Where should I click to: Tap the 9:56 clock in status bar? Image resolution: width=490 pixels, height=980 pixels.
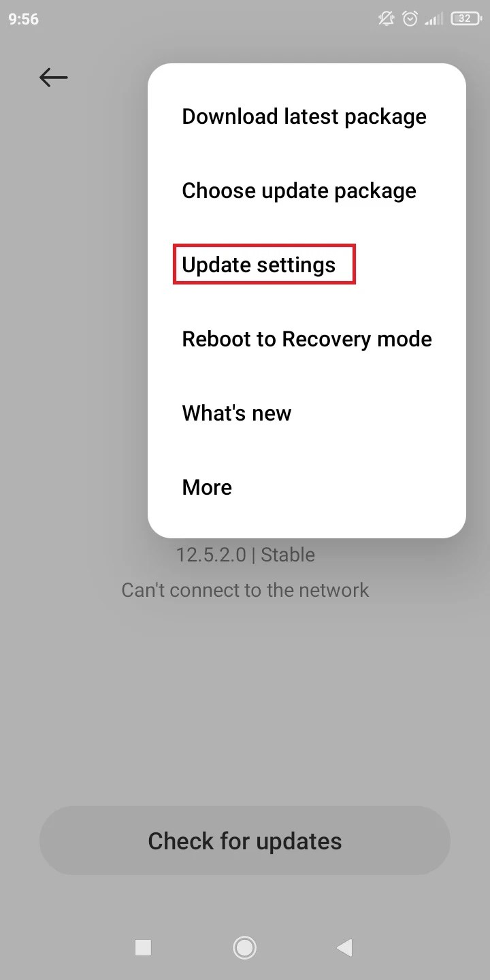click(24, 19)
